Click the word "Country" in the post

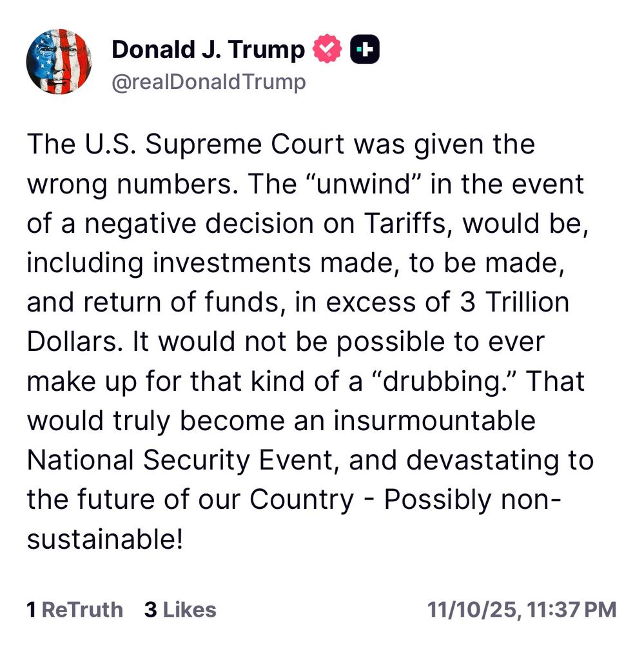302,501
